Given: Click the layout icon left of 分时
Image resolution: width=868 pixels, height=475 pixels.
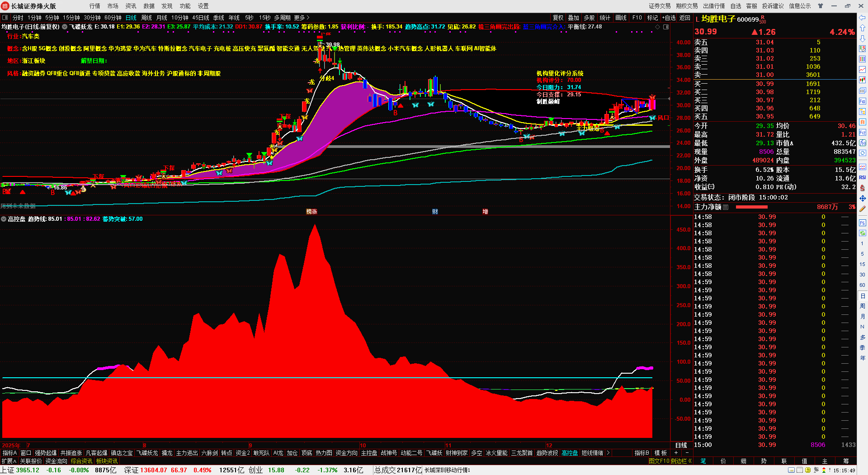Looking at the screenshot, I should (5, 18).
